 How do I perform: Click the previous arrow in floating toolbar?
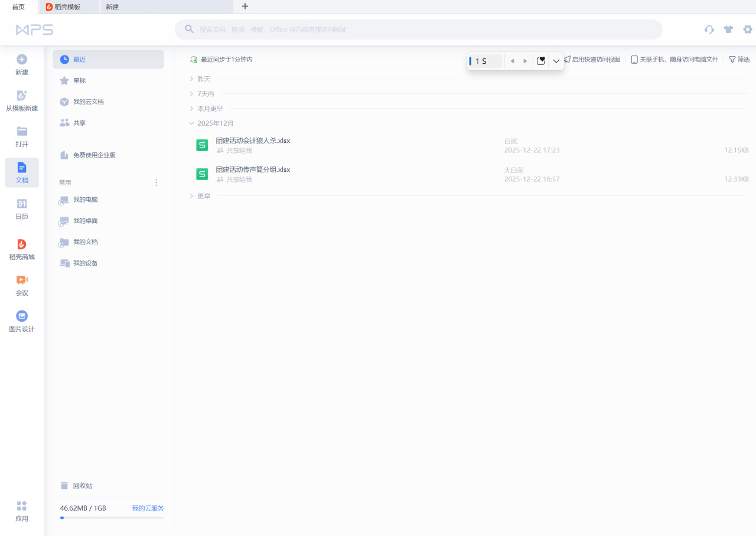point(512,61)
